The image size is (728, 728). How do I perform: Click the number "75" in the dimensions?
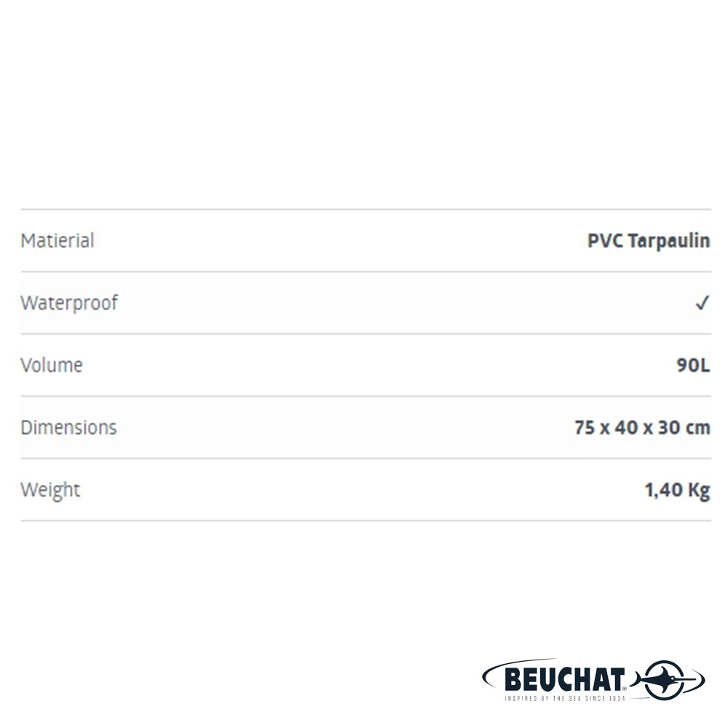tap(585, 428)
